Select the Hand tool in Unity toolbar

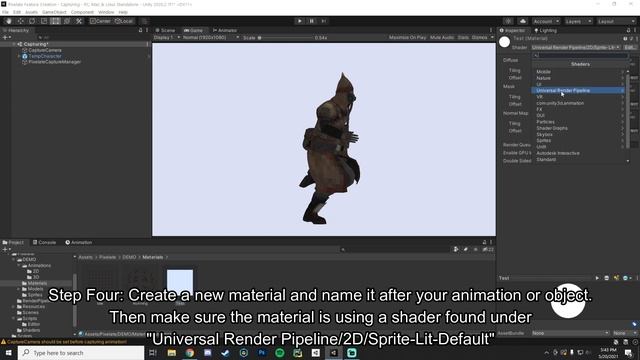point(9,21)
